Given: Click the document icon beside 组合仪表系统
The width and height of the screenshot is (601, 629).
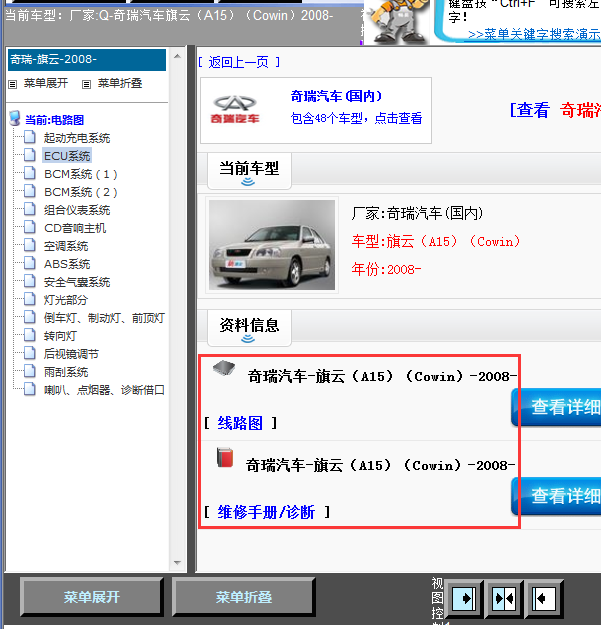Looking at the screenshot, I should tap(30, 209).
